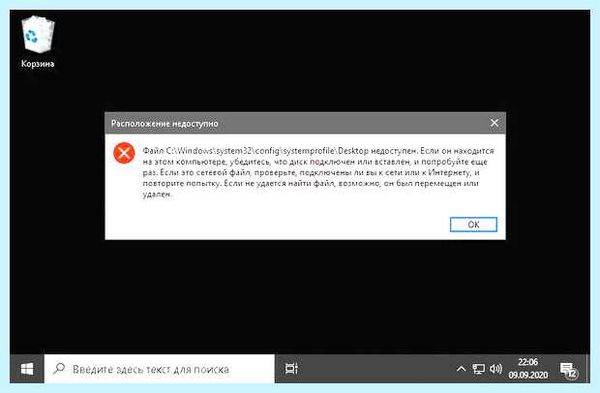This screenshot has width=600, height=393.
Task: Open Task View from taskbar
Action: pyautogui.click(x=291, y=369)
